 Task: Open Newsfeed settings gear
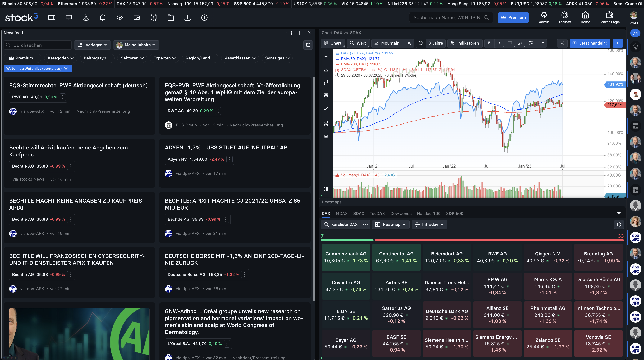[308, 45]
